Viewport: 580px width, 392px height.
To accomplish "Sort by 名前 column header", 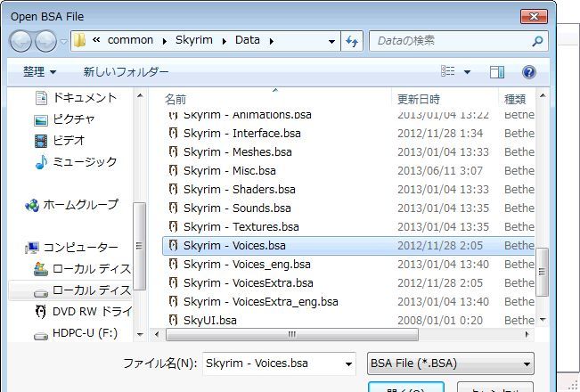I will click(176, 99).
